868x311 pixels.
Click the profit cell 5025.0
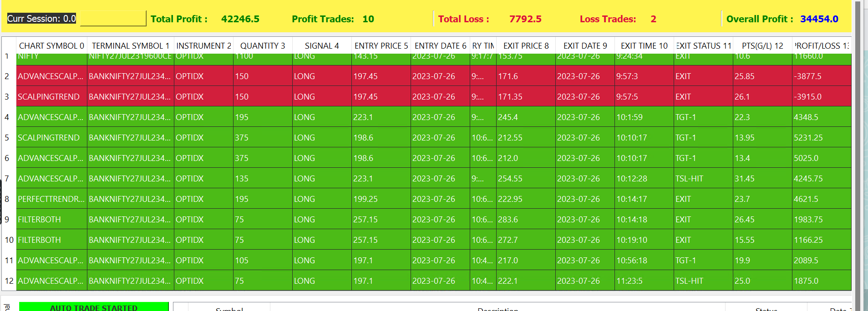pyautogui.click(x=822, y=158)
